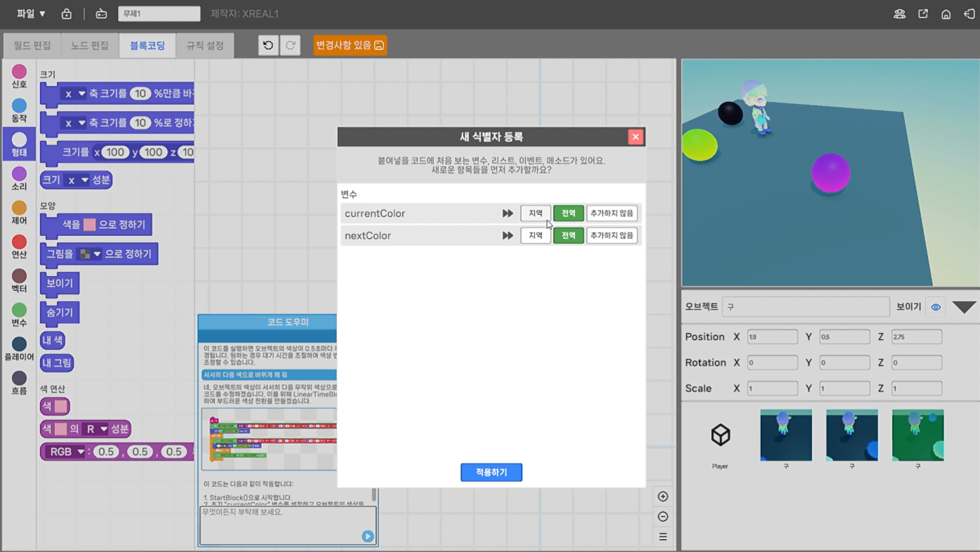Toggle the lock icon in the top bar

[66, 13]
